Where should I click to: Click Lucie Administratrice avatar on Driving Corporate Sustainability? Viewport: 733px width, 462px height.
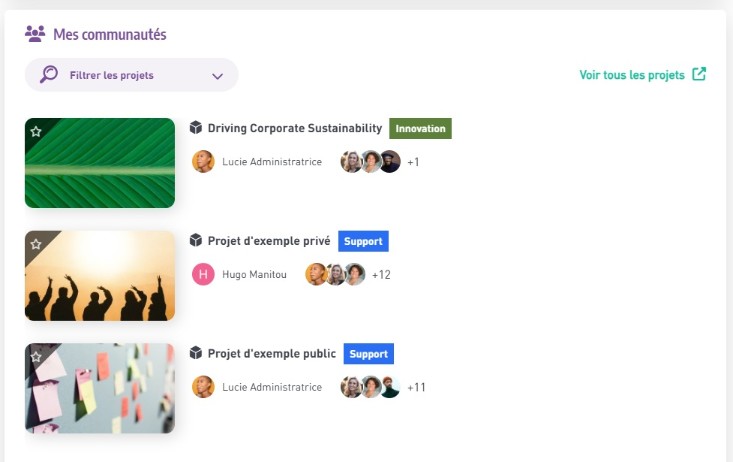click(203, 162)
